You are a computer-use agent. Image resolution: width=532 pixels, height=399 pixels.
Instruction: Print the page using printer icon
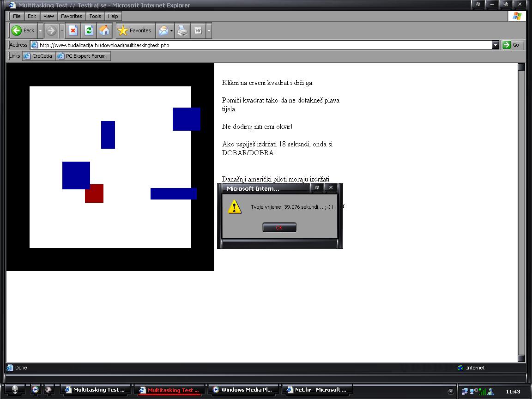(183, 30)
